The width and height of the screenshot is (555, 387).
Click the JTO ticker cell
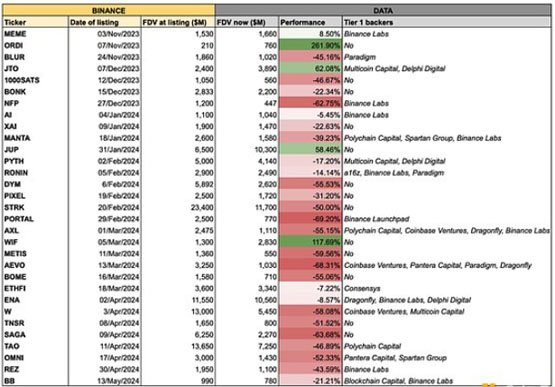(35, 68)
